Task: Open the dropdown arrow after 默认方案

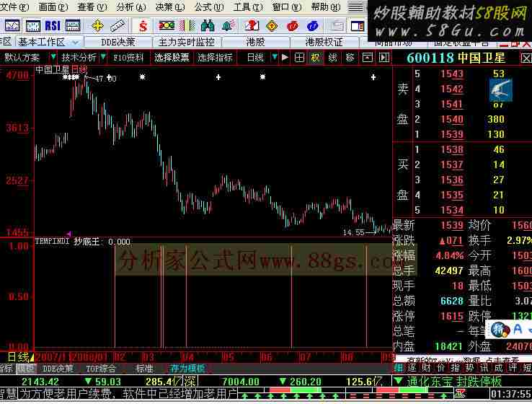Action: 53,57
